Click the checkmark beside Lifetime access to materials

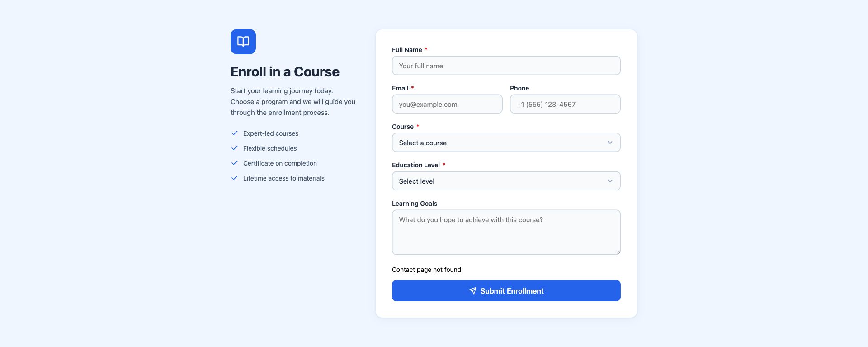234,178
